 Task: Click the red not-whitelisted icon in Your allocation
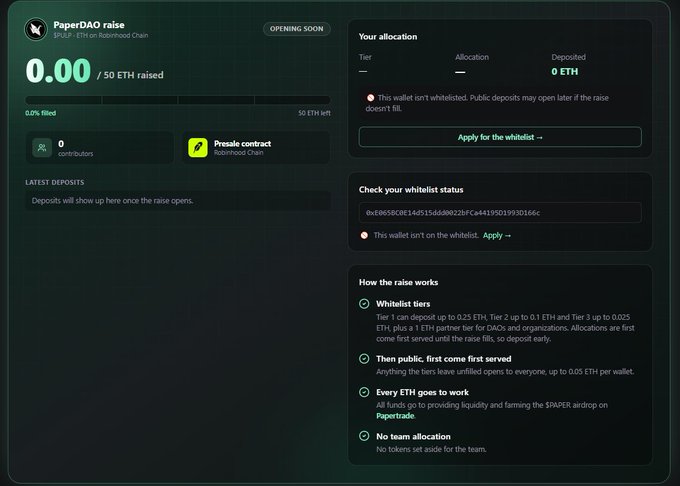coord(370,98)
